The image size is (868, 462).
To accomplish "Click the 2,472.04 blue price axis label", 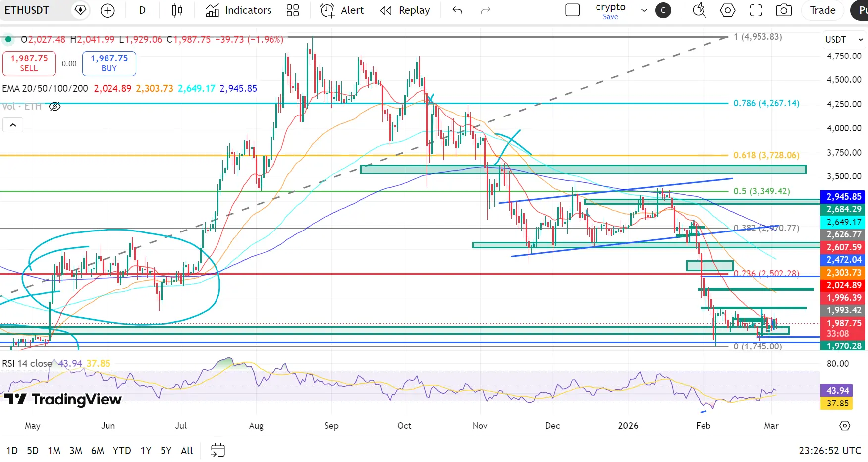I will point(843,260).
